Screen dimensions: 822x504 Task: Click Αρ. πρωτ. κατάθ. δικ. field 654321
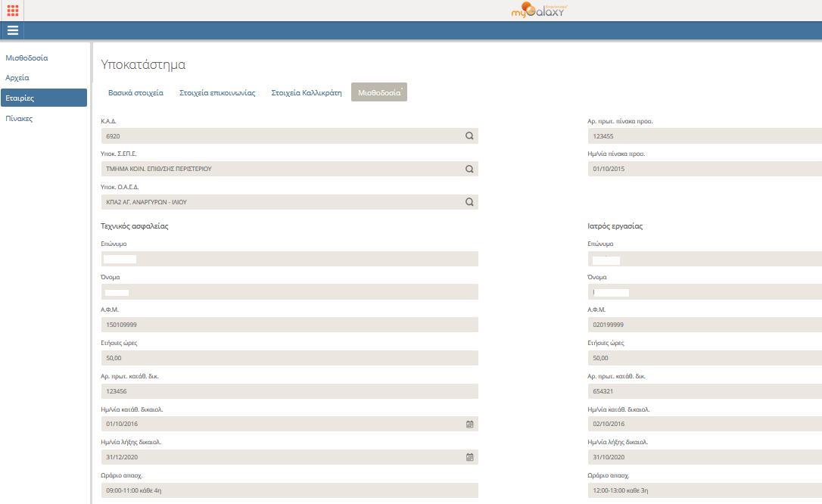point(705,390)
